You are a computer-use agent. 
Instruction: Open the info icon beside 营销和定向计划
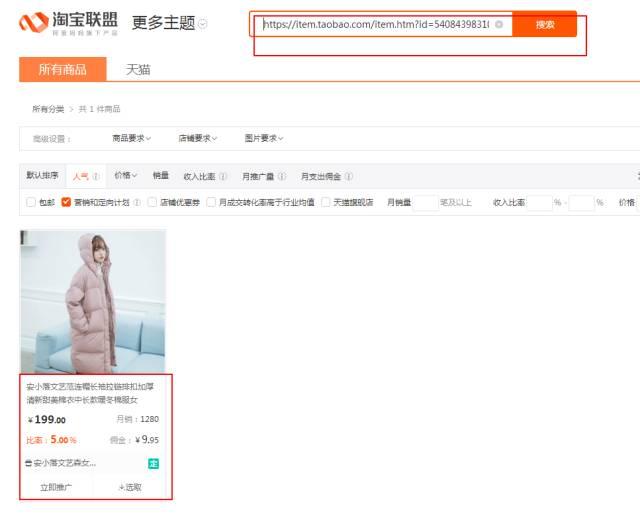point(137,202)
